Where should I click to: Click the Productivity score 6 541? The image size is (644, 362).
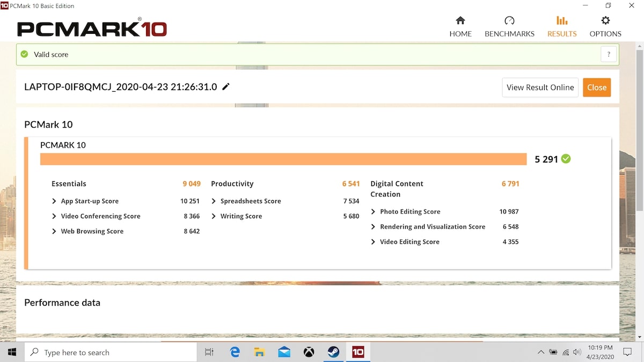(351, 183)
